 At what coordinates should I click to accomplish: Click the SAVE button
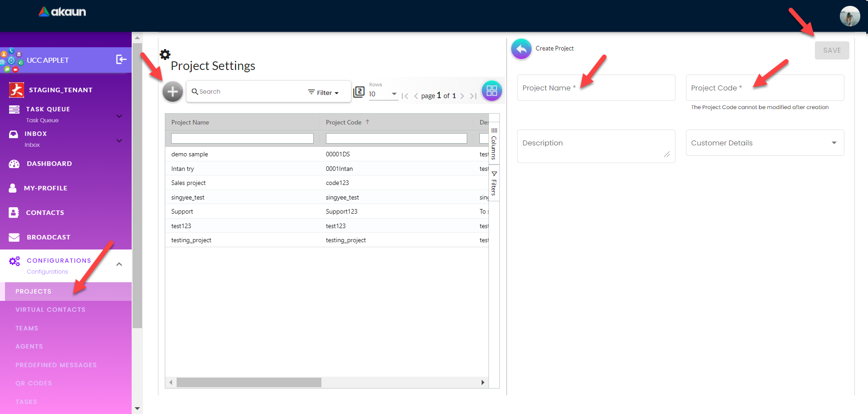pos(832,50)
